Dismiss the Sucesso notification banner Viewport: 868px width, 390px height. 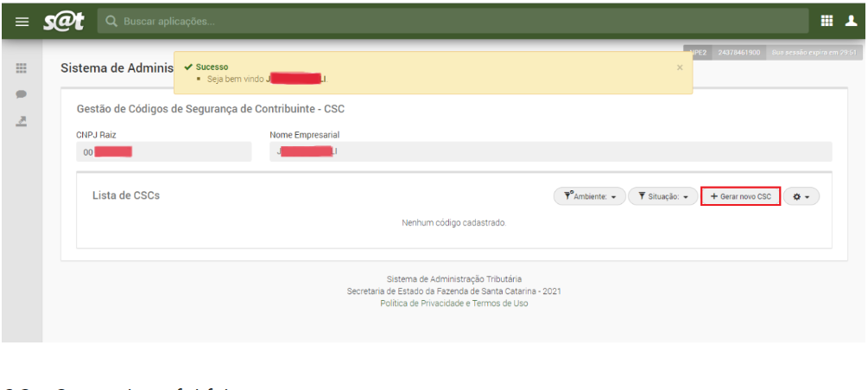[x=679, y=67]
